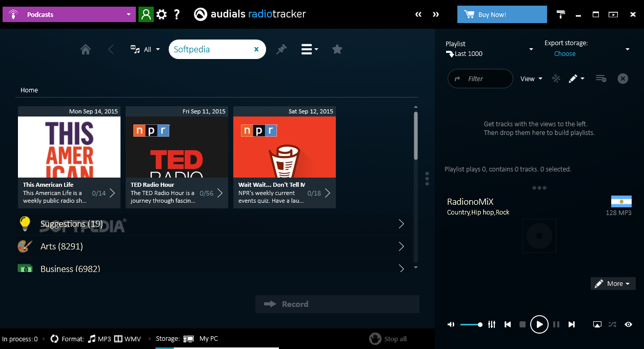
Task: Open the equalizer sliders icon
Action: [x=492, y=324]
